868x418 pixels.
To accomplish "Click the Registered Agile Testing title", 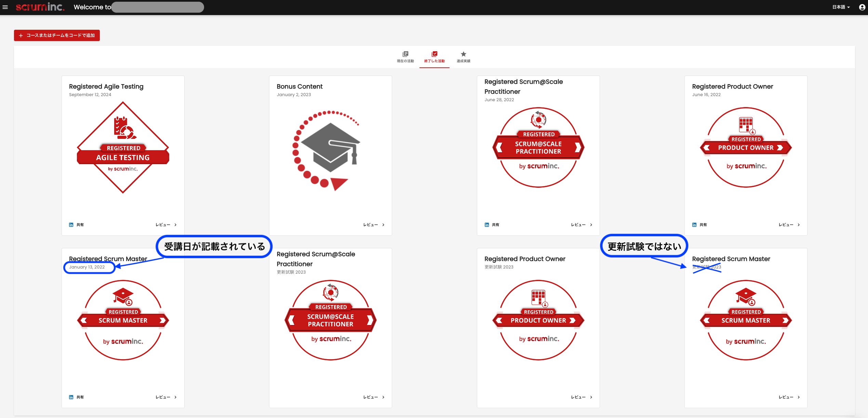I will click(x=106, y=87).
